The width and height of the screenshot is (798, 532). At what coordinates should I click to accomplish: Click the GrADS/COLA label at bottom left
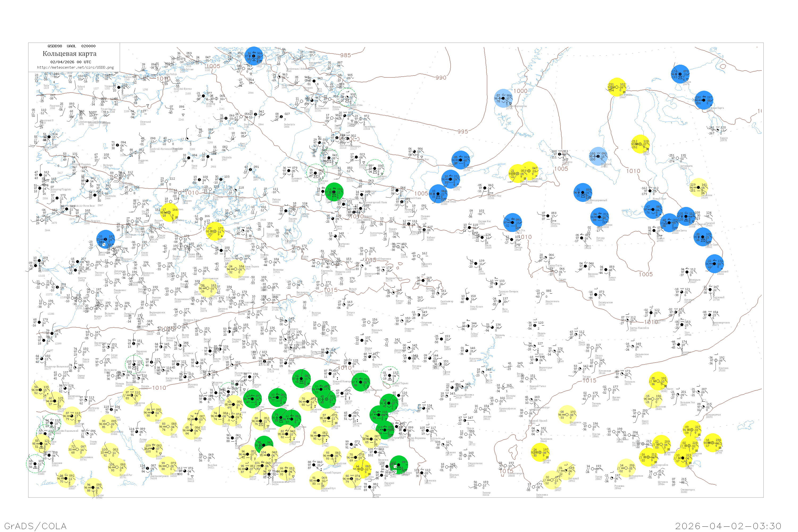click(35, 526)
